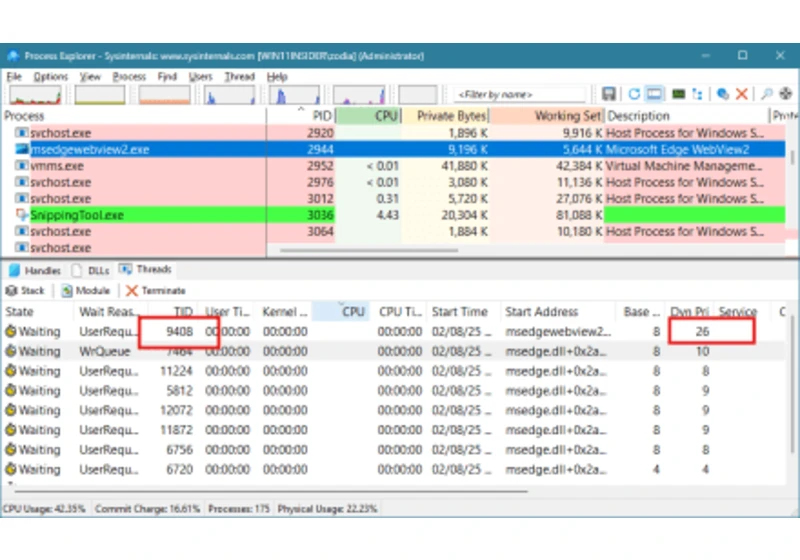Click the Save toolbar icon
Image resolution: width=800 pixels, height=560 pixels.
pyautogui.click(x=608, y=94)
